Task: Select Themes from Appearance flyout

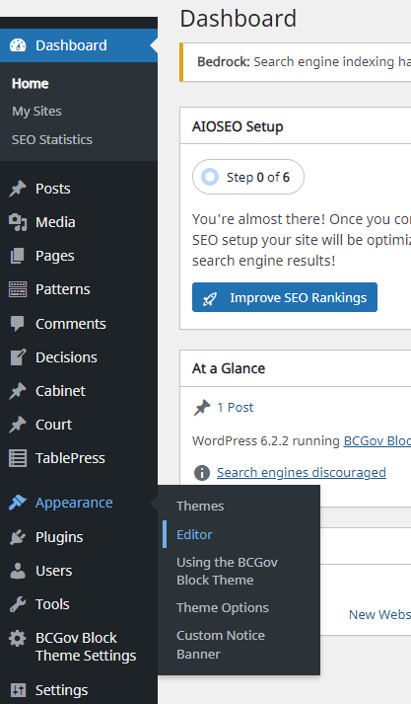Action: tap(200, 506)
